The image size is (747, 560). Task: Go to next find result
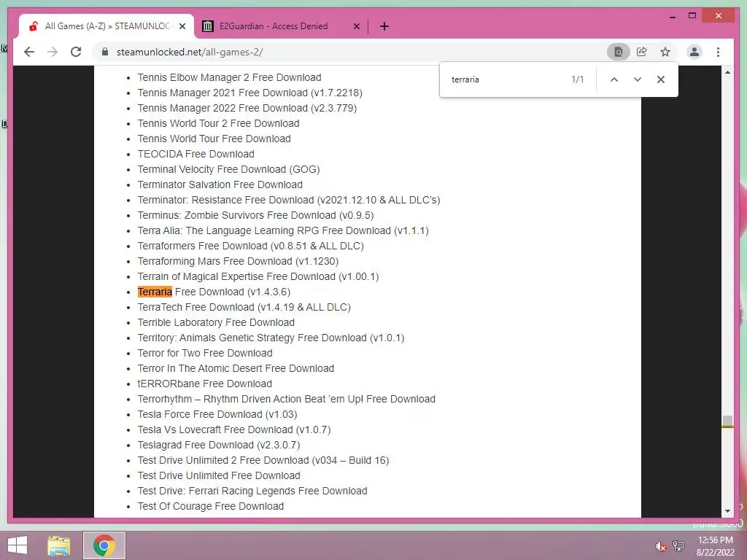click(638, 79)
